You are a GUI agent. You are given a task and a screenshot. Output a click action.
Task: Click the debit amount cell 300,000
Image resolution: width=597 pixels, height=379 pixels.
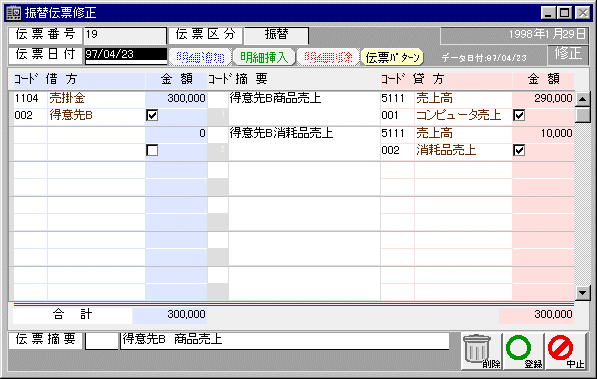[176, 98]
